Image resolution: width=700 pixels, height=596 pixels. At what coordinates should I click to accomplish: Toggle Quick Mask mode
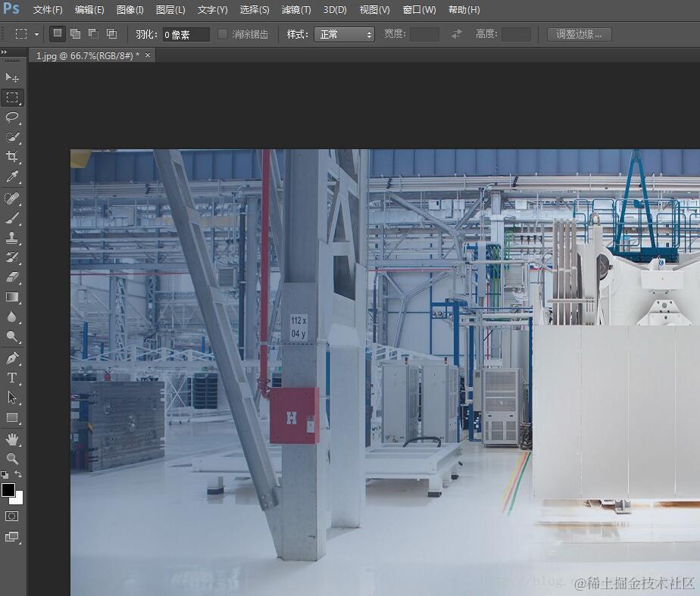(x=11, y=516)
